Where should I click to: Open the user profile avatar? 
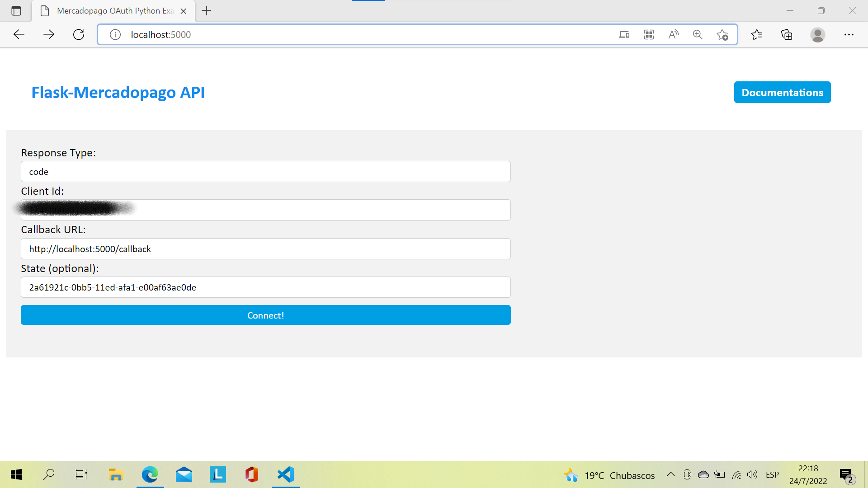817,34
